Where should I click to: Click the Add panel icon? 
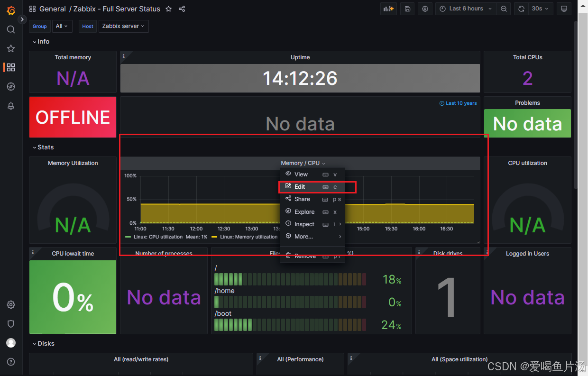(389, 9)
